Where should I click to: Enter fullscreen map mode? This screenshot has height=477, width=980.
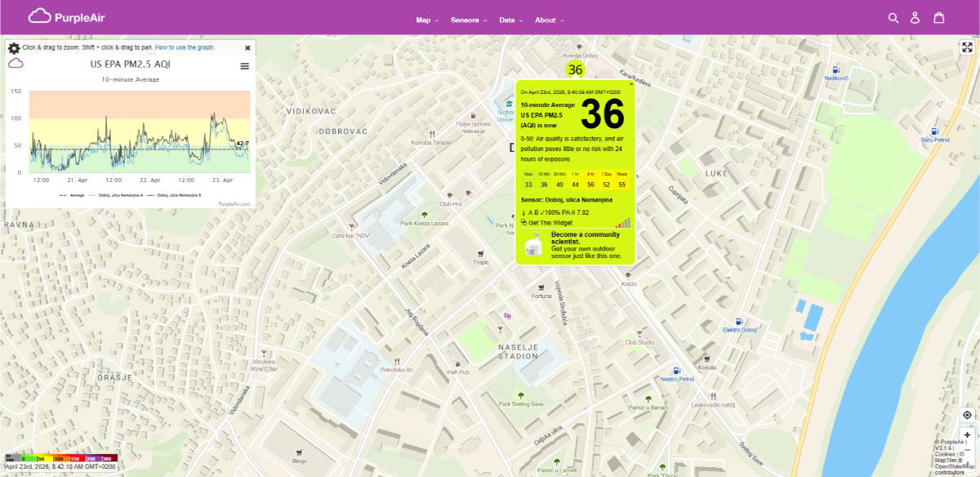point(967,47)
